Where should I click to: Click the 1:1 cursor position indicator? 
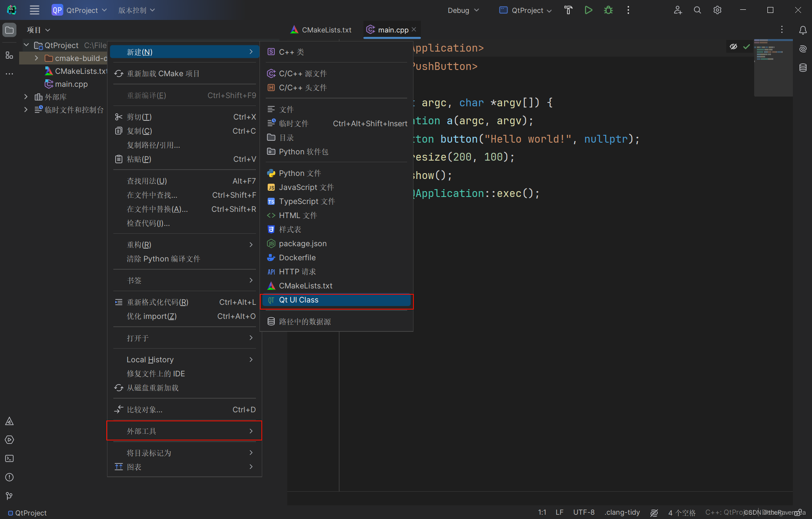coord(542,512)
